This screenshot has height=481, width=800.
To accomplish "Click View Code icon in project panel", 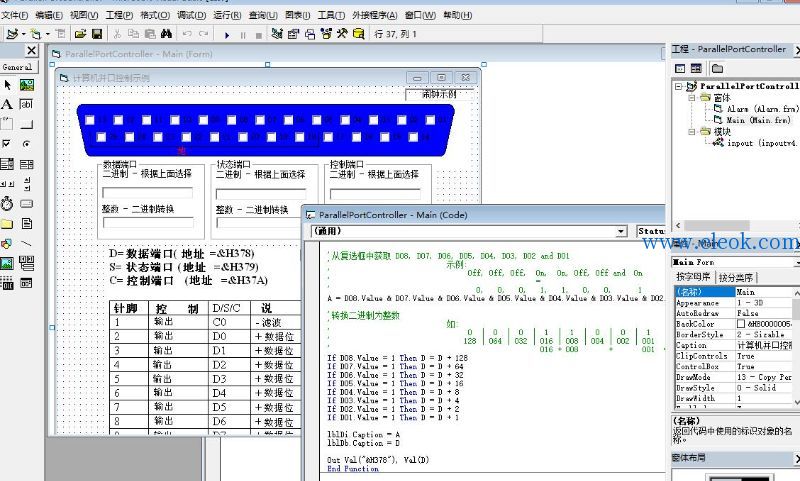I will 680,68.
